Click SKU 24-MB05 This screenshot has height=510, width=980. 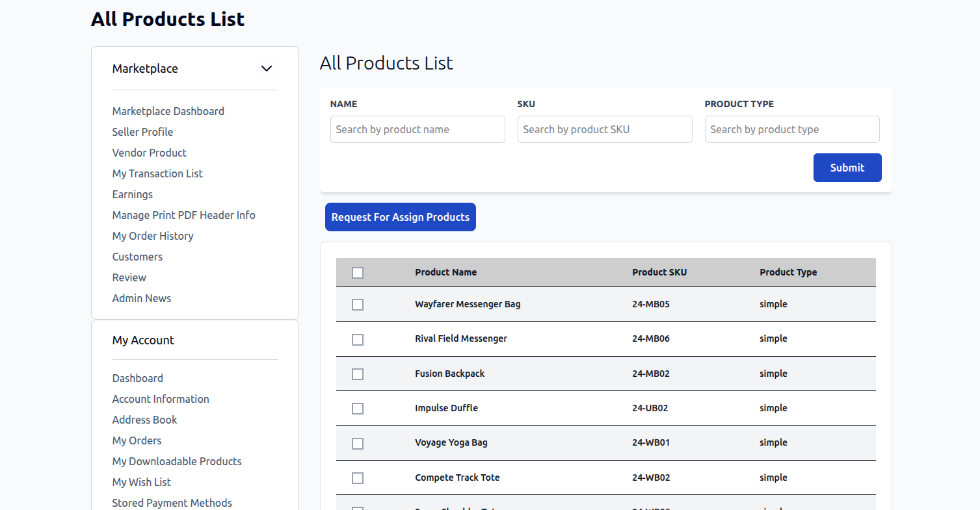coord(651,304)
